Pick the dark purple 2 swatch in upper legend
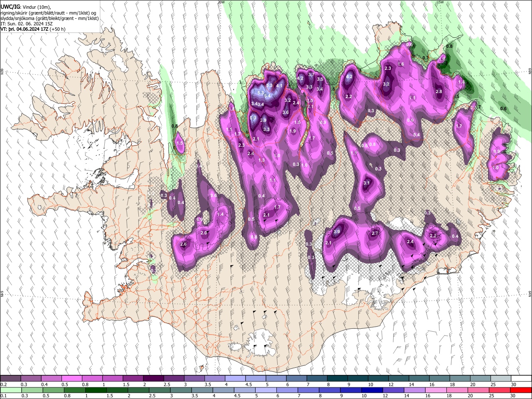 [x=153, y=379]
